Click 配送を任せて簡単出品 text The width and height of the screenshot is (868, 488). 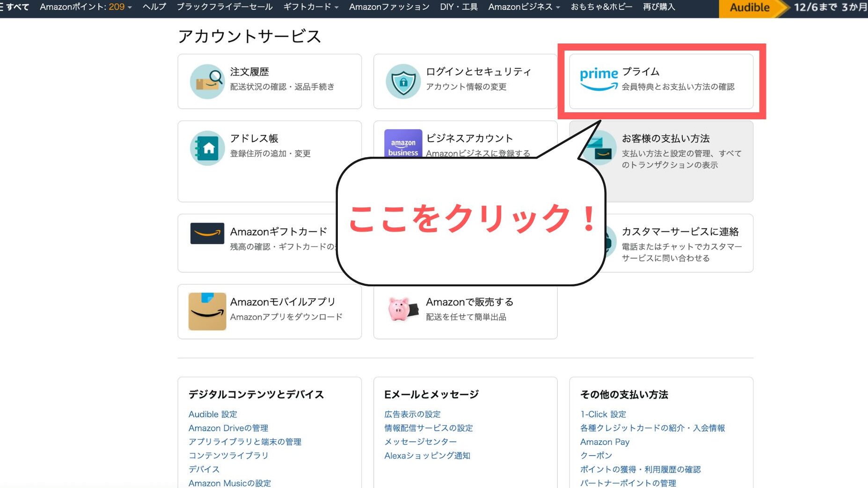[466, 317]
